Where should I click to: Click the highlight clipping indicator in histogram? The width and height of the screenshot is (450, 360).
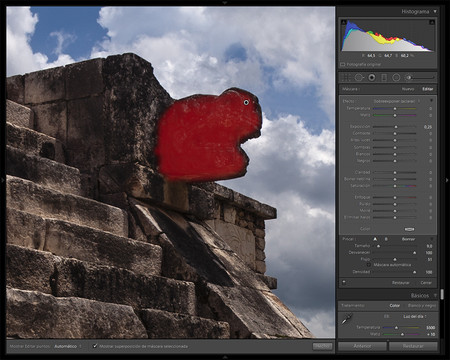[x=432, y=22]
